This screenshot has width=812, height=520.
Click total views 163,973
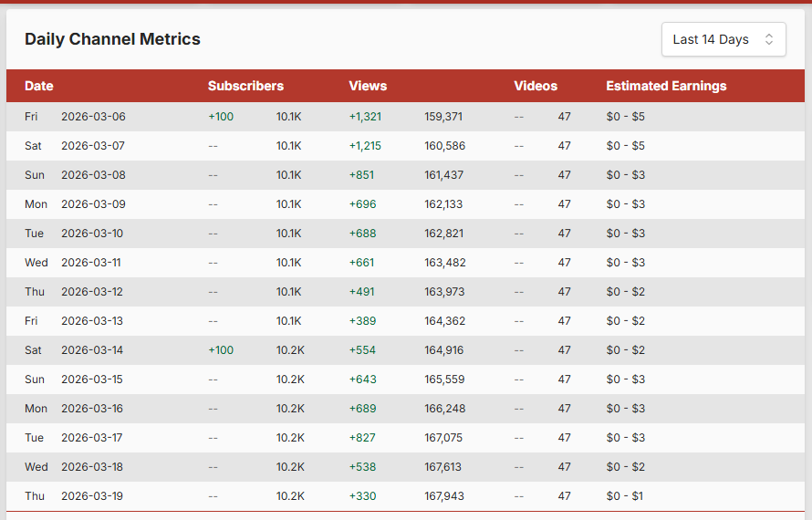pyautogui.click(x=444, y=292)
